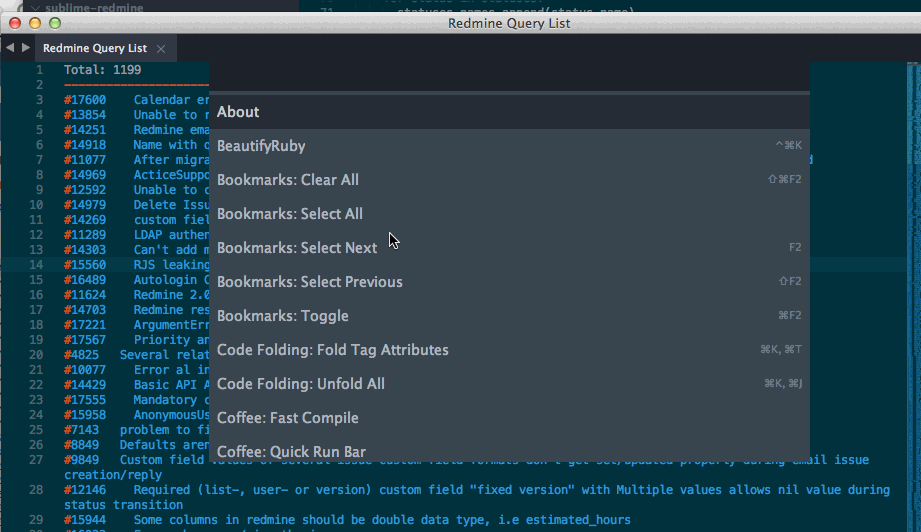Click issue number #12592
The height and width of the screenshot is (532, 921).
click(x=85, y=190)
